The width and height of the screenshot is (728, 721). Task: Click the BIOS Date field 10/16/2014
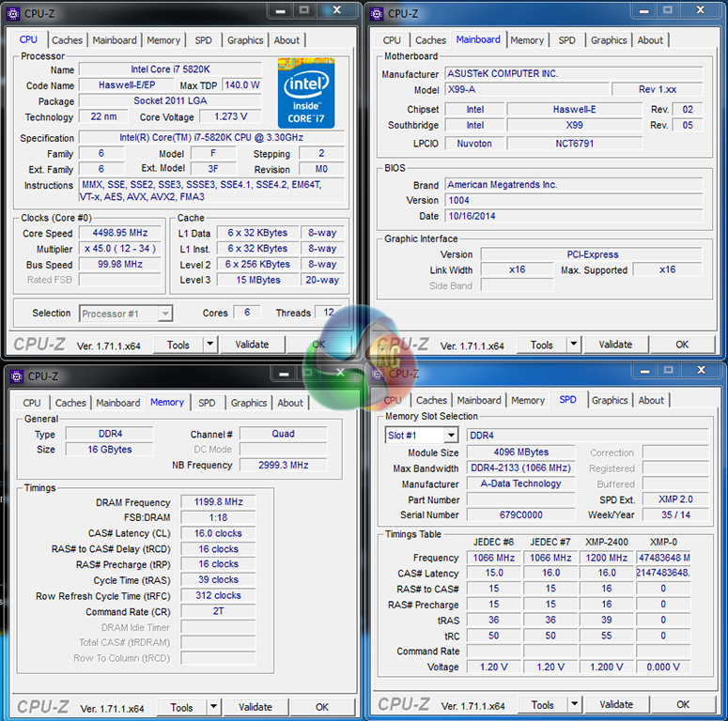pos(574,216)
